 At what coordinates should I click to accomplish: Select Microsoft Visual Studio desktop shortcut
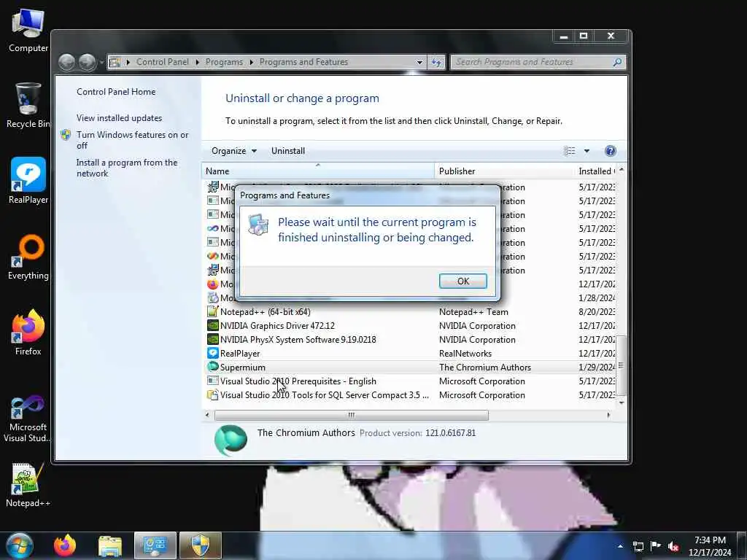pos(28,419)
